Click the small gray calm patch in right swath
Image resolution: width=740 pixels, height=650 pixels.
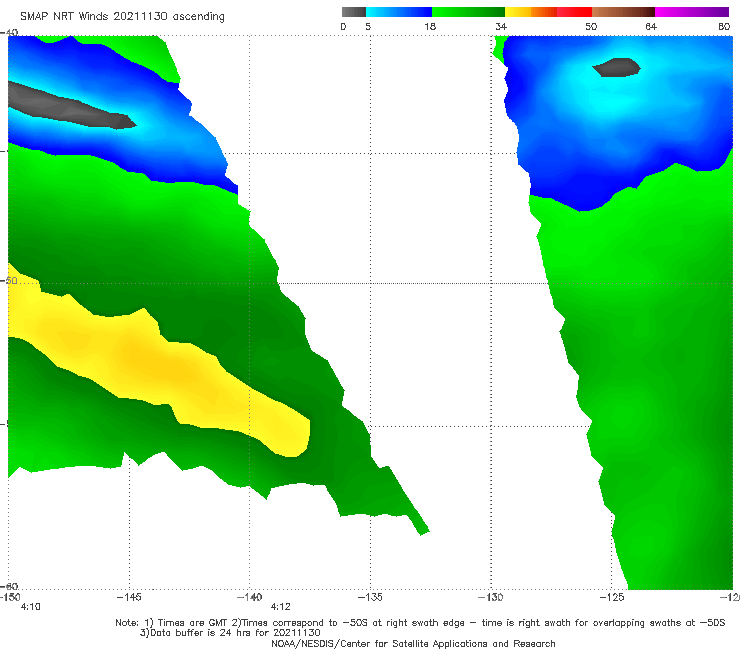click(616, 67)
